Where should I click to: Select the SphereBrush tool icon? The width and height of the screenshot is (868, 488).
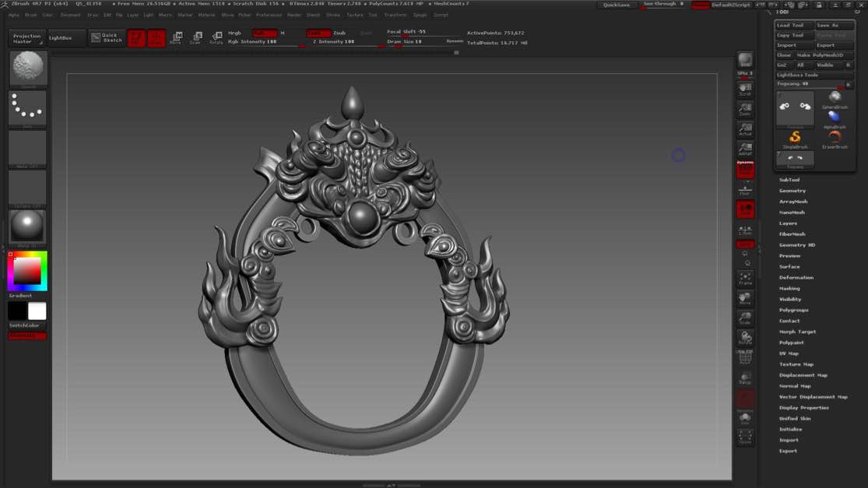pos(835,99)
